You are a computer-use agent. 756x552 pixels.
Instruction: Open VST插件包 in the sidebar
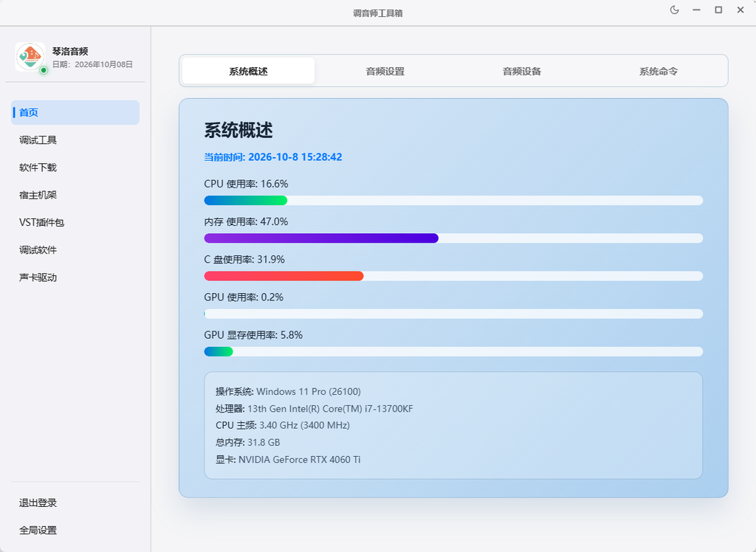pos(75,222)
